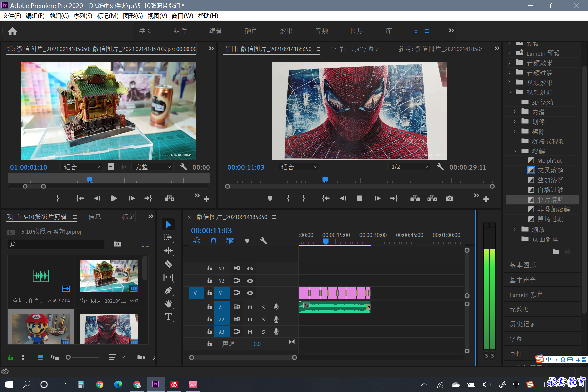
Task: Select the Hand tool
Action: point(168,304)
